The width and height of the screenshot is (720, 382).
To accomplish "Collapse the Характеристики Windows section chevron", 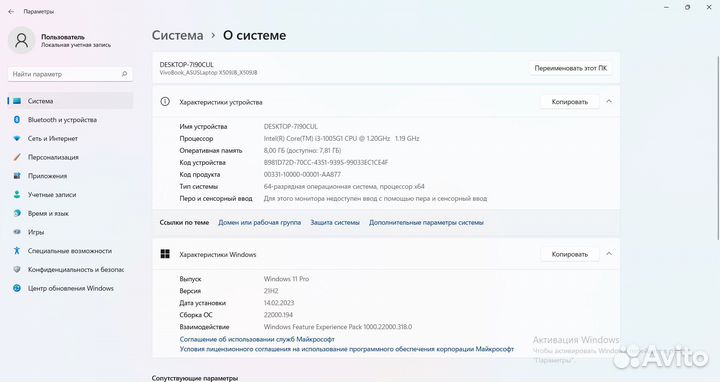I will [609, 254].
